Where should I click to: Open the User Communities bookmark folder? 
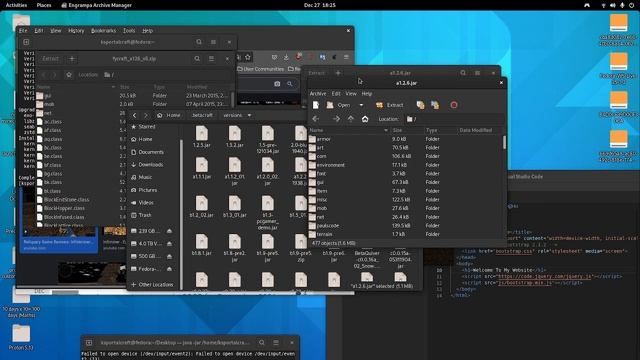(260, 69)
